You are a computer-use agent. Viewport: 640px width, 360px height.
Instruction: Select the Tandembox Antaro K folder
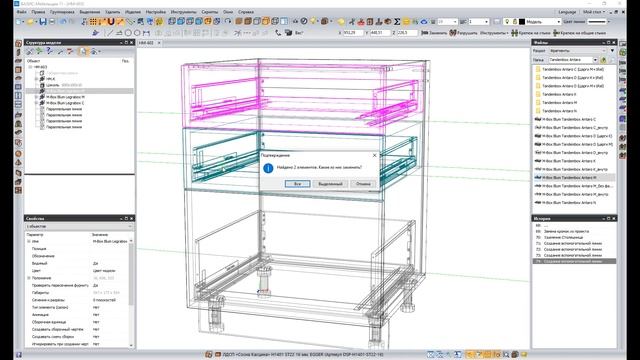coord(559,94)
